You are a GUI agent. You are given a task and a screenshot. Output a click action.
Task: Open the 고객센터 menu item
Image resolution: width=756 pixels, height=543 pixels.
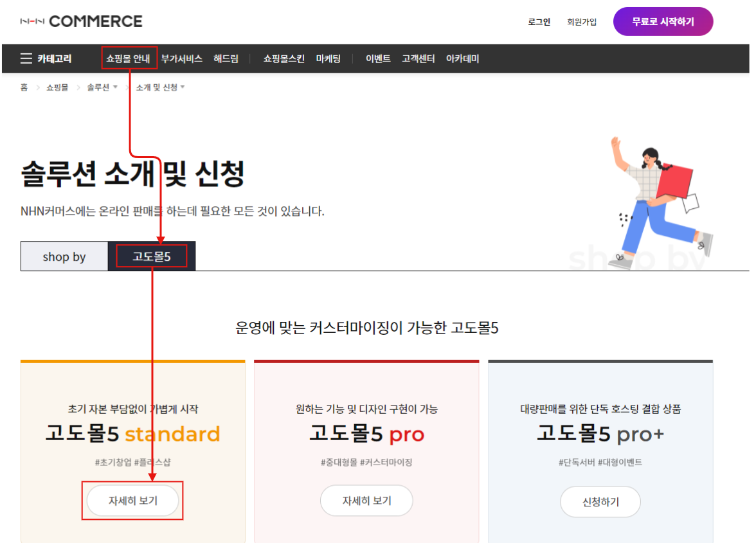(418, 58)
